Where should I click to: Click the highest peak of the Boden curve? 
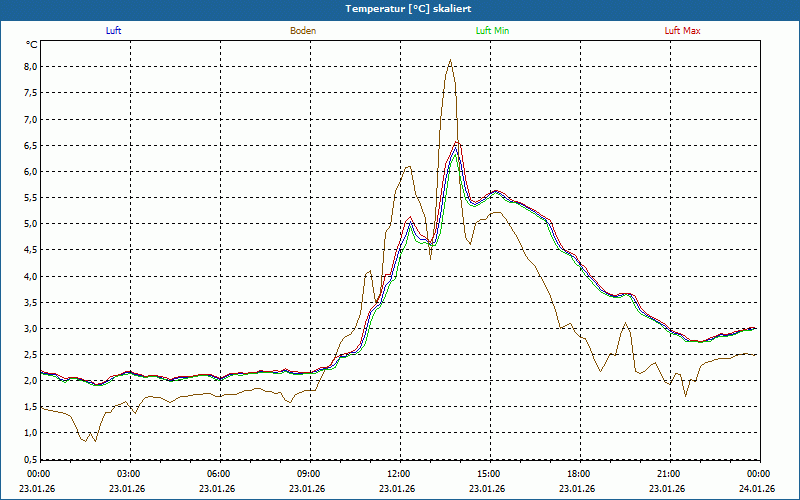click(450, 60)
